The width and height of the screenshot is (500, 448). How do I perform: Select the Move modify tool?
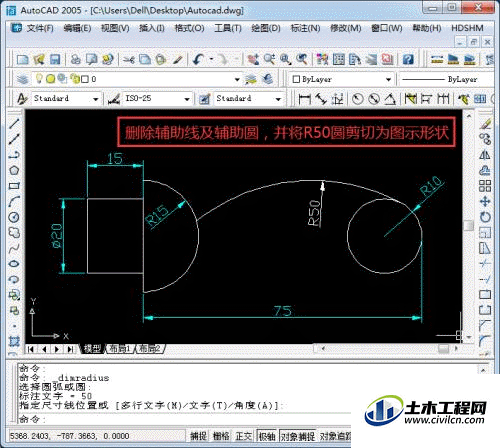pos(485,201)
